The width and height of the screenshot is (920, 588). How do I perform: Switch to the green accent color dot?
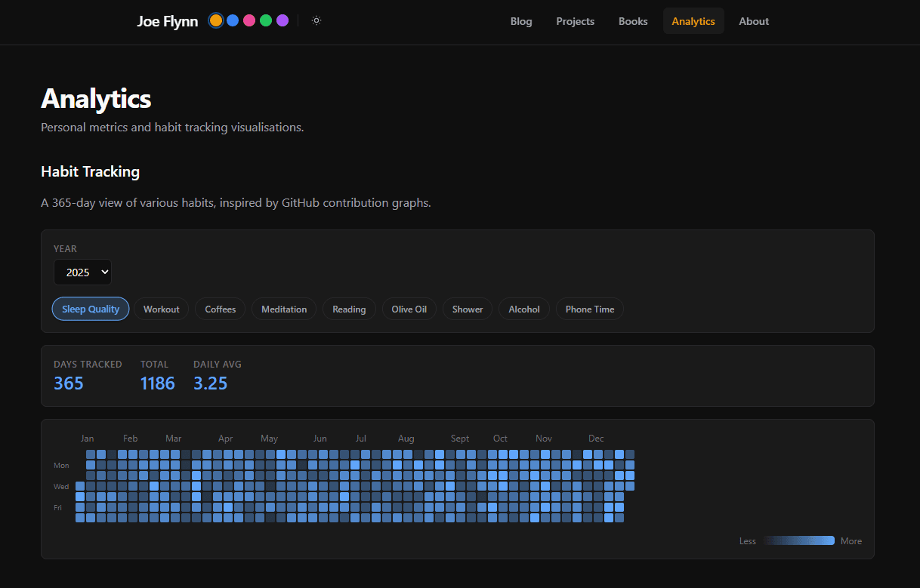tap(266, 20)
